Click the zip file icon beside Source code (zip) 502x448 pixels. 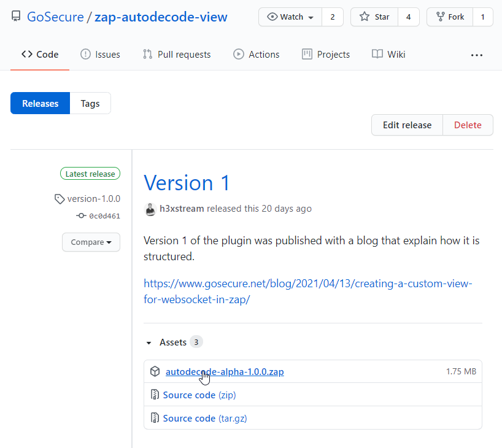[155, 395]
